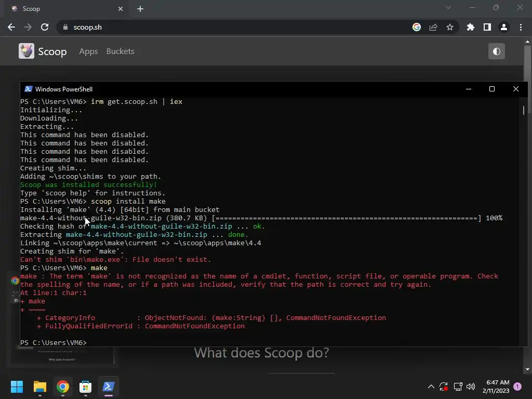
Task: Bookmark this tab with the star icon
Action: [x=450, y=27]
